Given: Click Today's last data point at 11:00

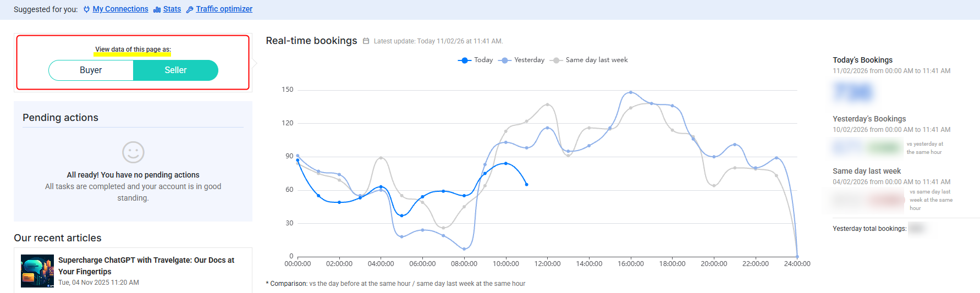Looking at the screenshot, I should point(527,185).
